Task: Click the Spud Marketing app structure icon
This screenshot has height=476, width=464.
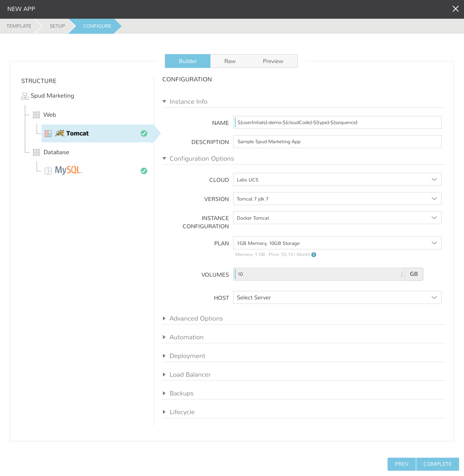Action: (25, 96)
